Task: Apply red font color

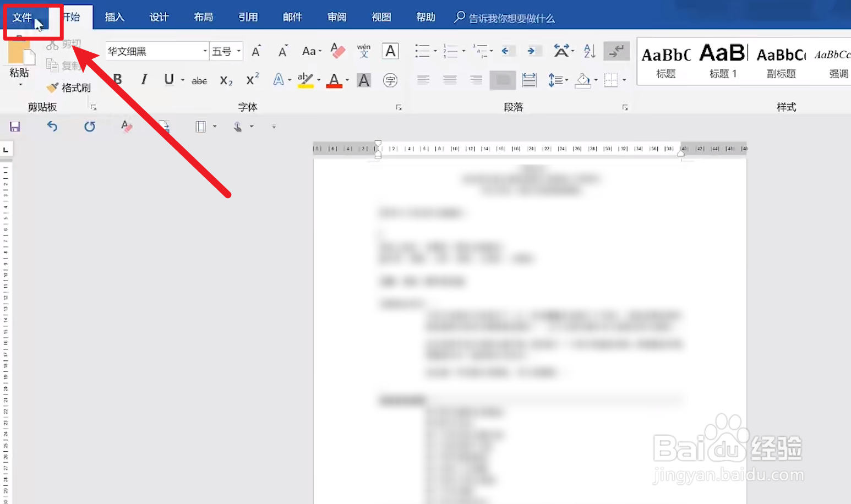Action: (334, 80)
